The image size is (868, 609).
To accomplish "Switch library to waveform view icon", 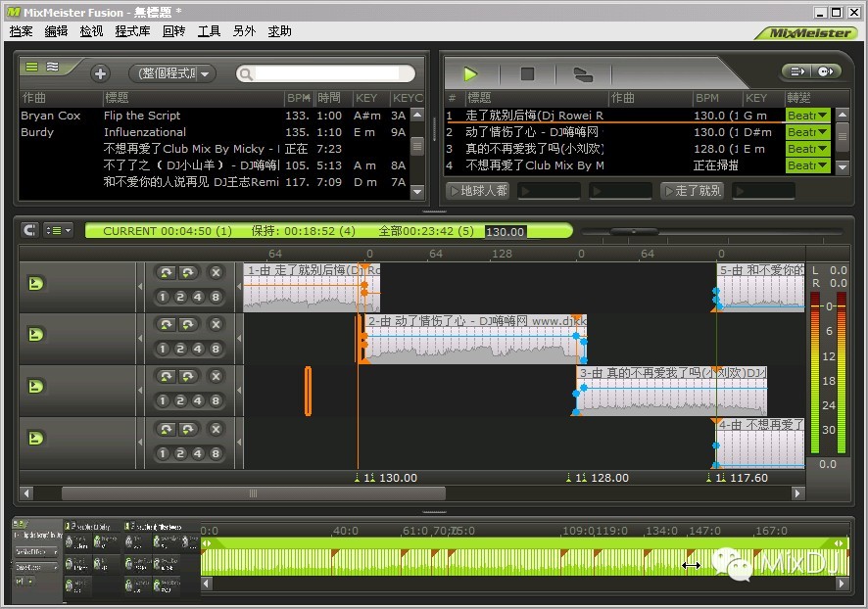I will point(52,67).
